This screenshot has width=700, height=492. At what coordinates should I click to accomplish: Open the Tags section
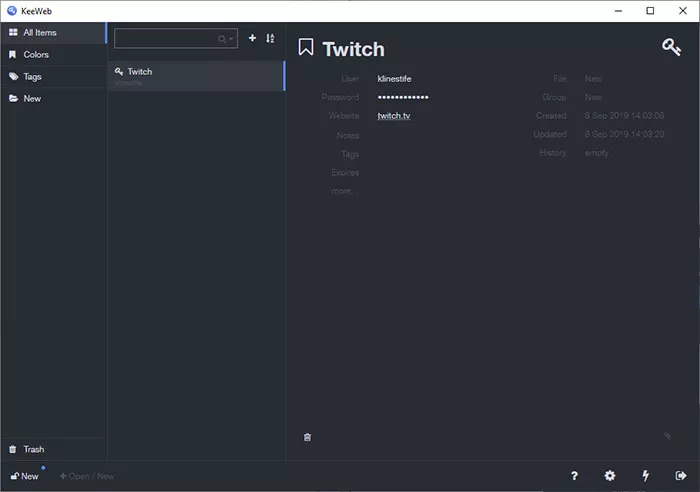point(54,76)
